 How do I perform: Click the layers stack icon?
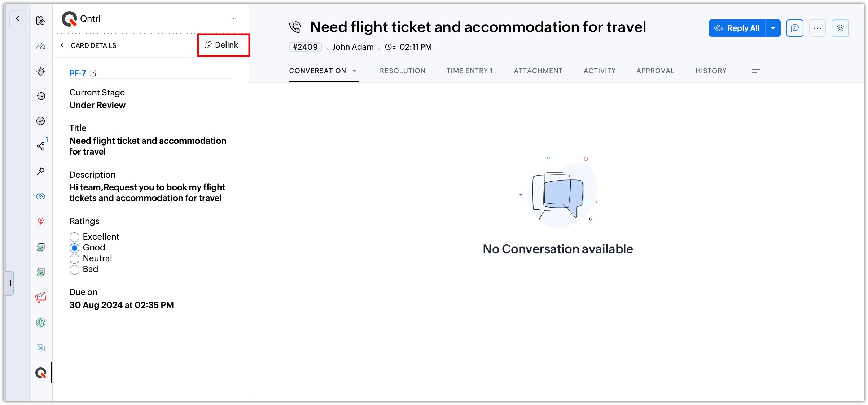click(840, 28)
